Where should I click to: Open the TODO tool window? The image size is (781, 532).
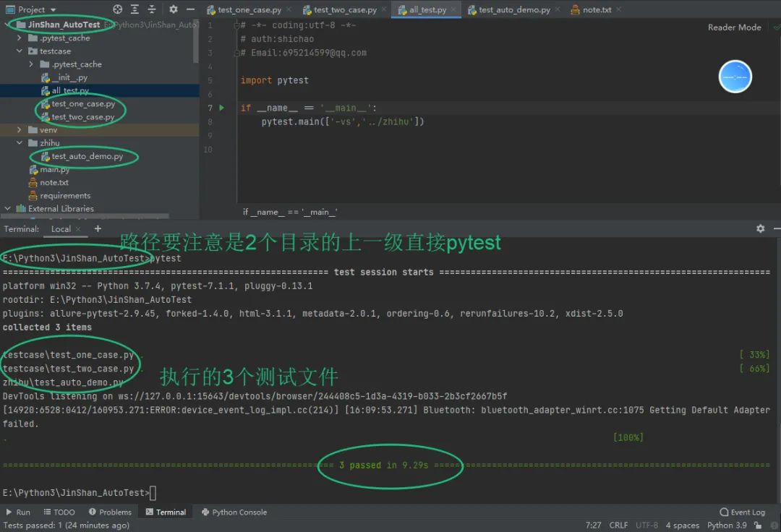point(59,512)
